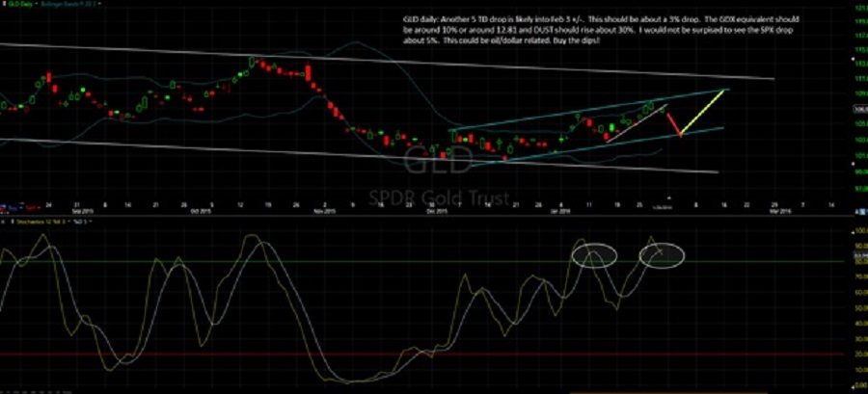Click the small icon left of Stochastics label
This screenshot has width=868, height=394.
(x=13, y=222)
